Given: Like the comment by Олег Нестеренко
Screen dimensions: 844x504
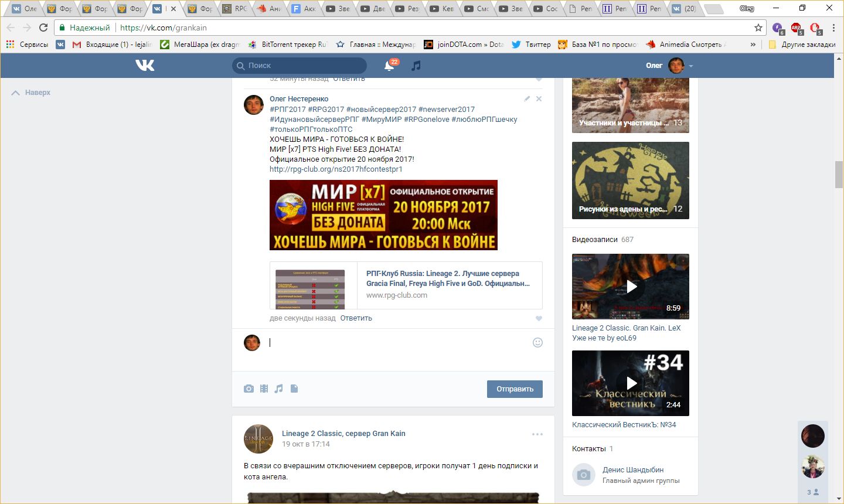Looking at the screenshot, I should 539,319.
